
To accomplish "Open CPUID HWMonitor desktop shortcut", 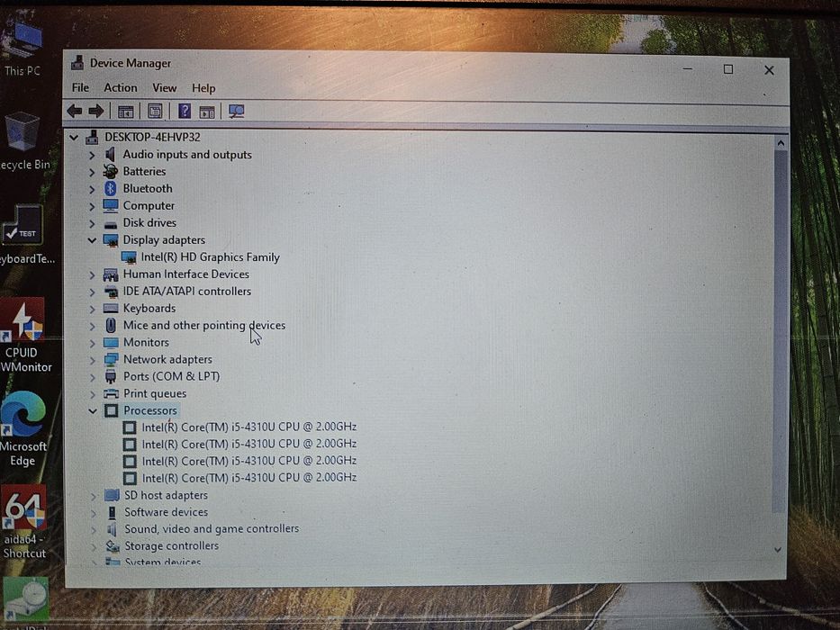I will [24, 336].
